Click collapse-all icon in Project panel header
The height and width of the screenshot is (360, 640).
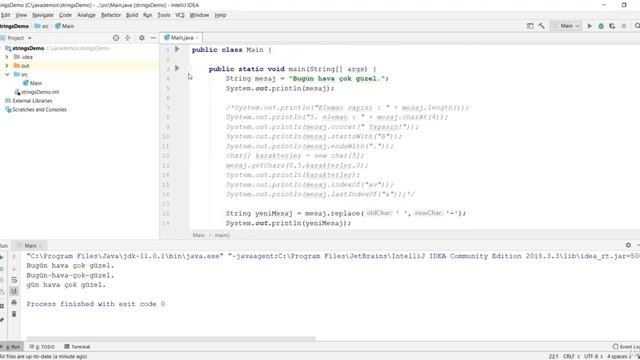[x=128, y=38]
